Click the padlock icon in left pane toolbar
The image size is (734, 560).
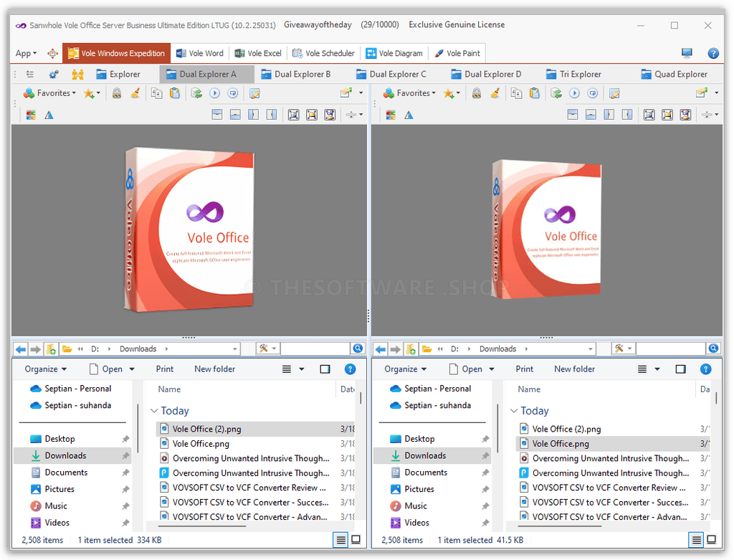tap(117, 93)
